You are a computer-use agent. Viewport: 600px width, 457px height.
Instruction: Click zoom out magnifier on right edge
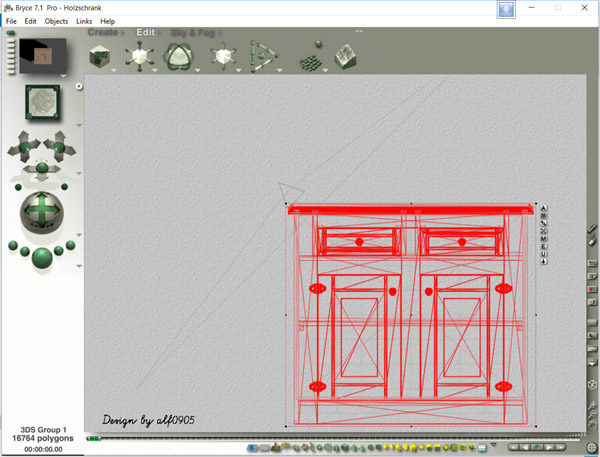click(x=593, y=415)
